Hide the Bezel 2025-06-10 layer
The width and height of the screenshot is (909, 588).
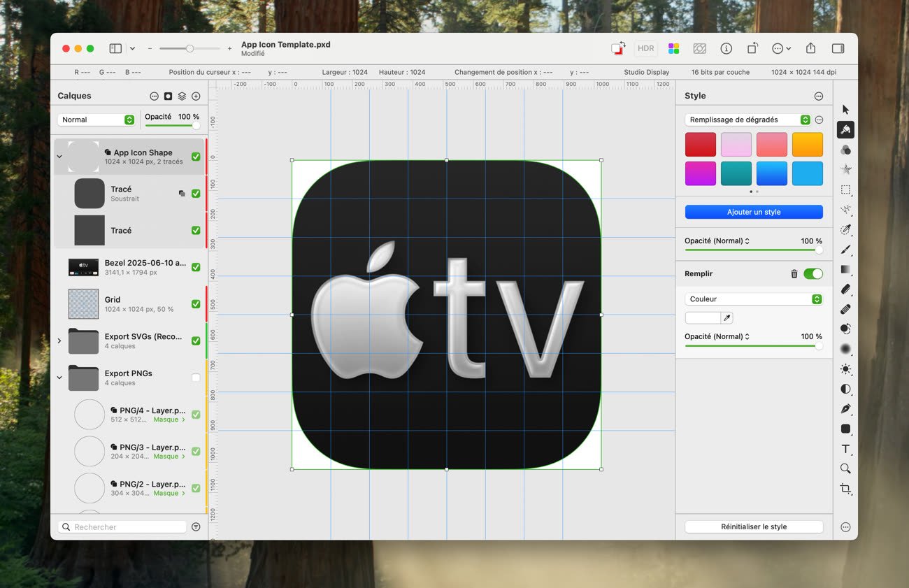click(x=196, y=267)
